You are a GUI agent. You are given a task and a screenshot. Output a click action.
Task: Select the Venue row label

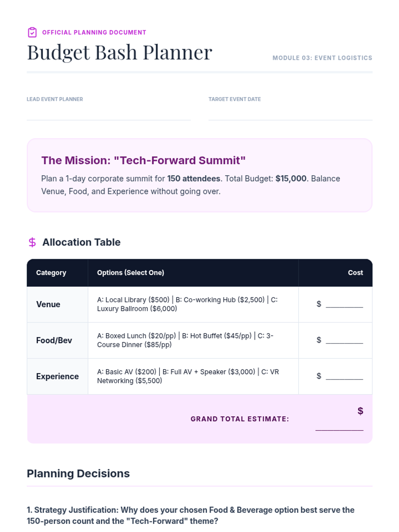[x=48, y=304]
